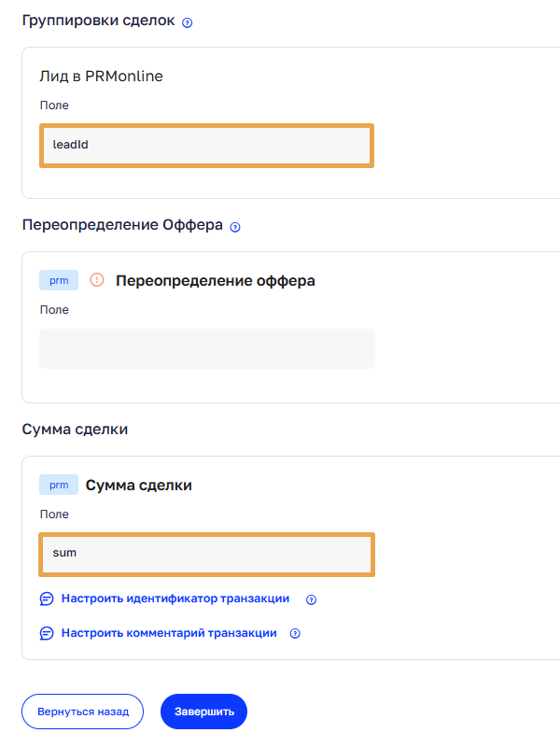Click chat icon before Настроить комментарий транзакции

pyautogui.click(x=47, y=633)
